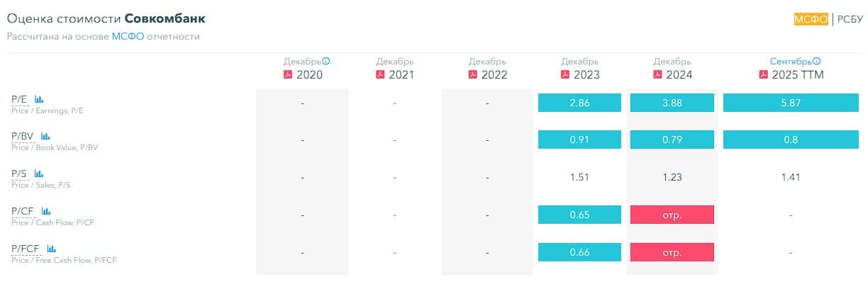Image resolution: width=868 pixels, height=284 pixels.
Task: Click the МСФО link in subtitle
Action: (127, 36)
